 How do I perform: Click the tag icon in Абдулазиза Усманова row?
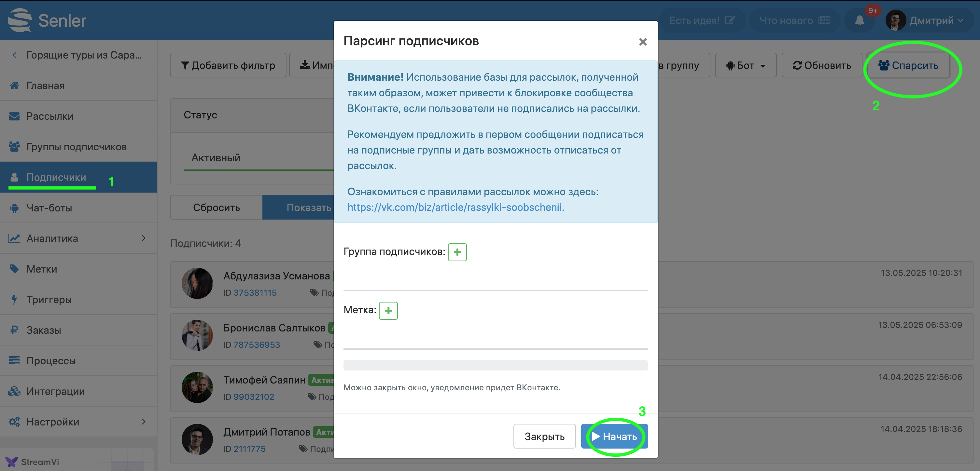[x=314, y=293]
